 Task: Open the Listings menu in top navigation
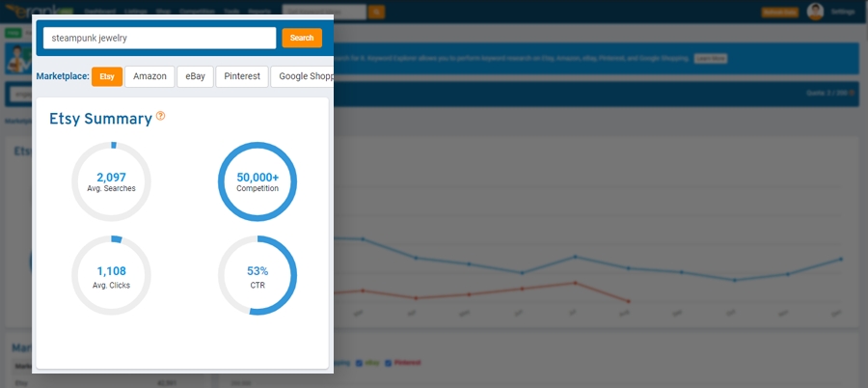click(x=136, y=12)
